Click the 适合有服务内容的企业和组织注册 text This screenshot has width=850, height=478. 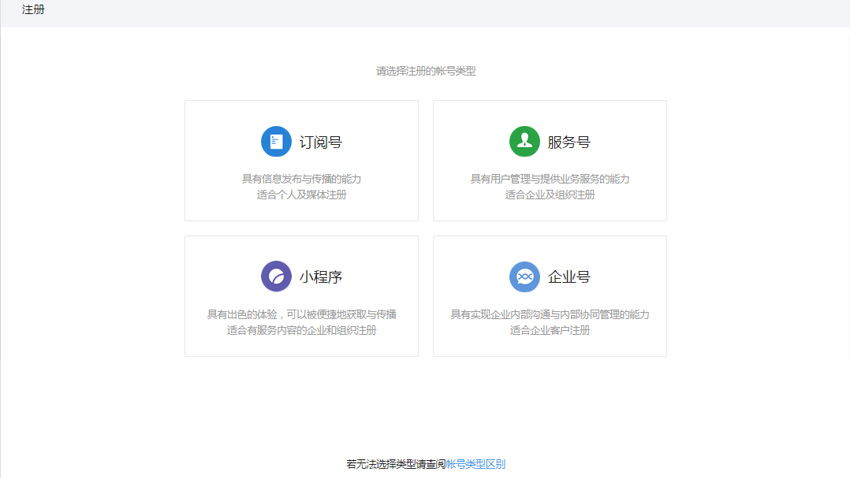point(301,330)
